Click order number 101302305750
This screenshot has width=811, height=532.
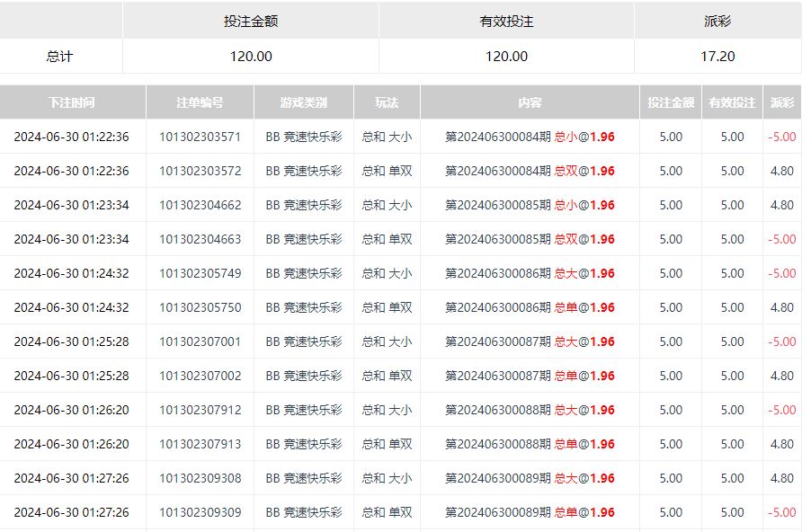(200, 307)
